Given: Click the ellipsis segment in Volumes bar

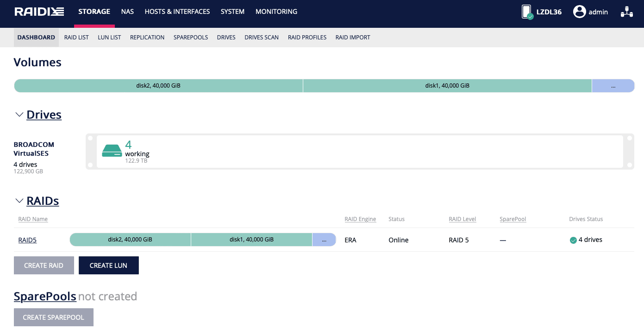Looking at the screenshot, I should pyautogui.click(x=613, y=86).
